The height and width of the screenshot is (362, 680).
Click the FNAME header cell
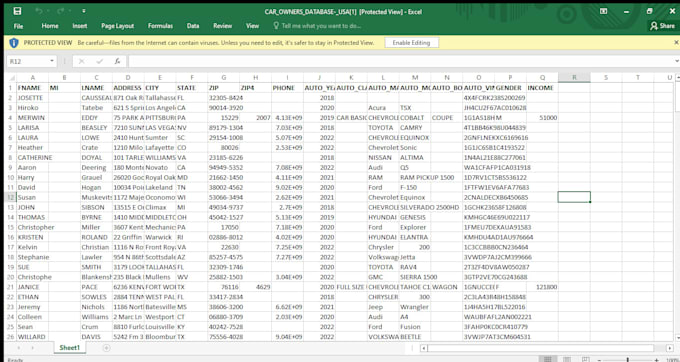click(x=33, y=88)
